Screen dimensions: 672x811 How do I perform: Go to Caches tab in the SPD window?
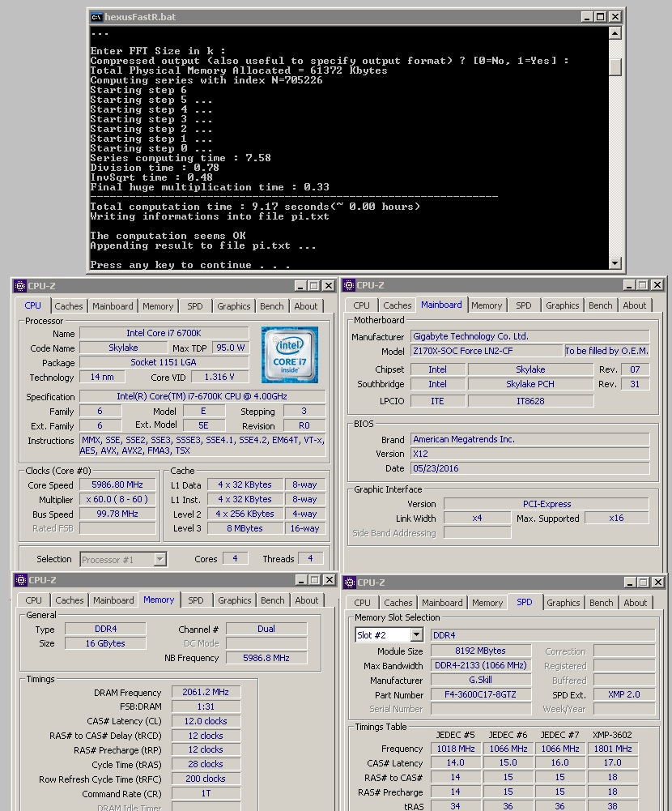(398, 603)
